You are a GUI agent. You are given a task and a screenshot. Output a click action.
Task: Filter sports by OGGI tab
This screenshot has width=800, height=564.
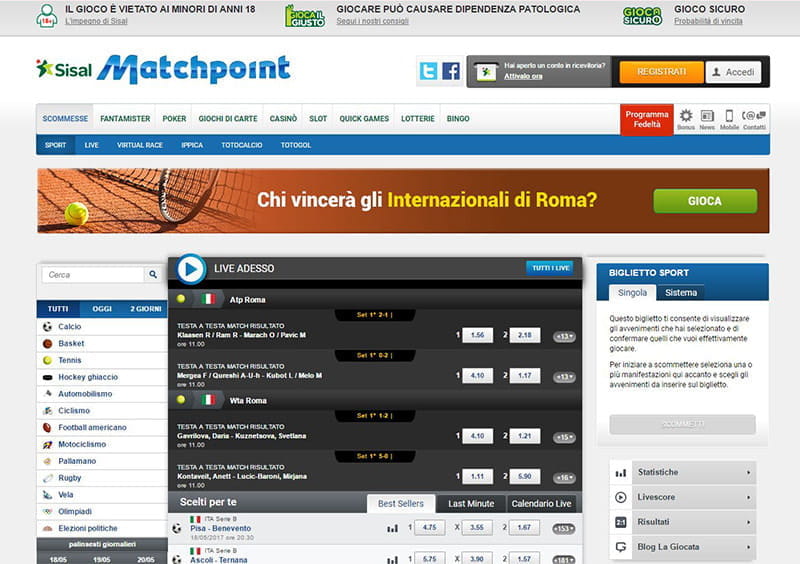[102, 309]
